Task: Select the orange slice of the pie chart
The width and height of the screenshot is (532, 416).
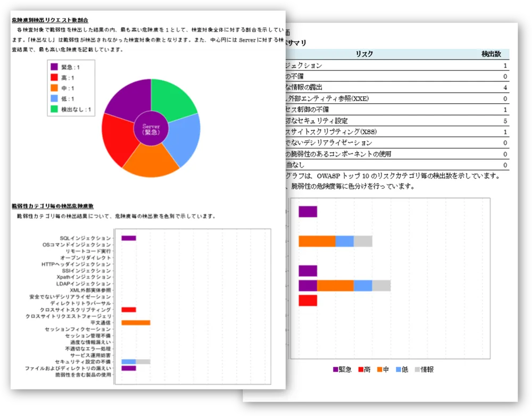Action: click(x=151, y=161)
